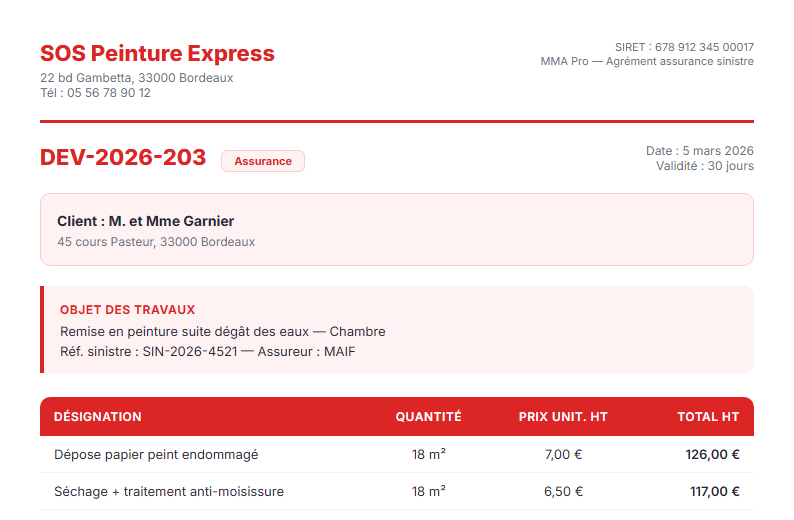Click the client name M. et Mme Garnier
The width and height of the screenshot is (794, 520).
coord(145,221)
